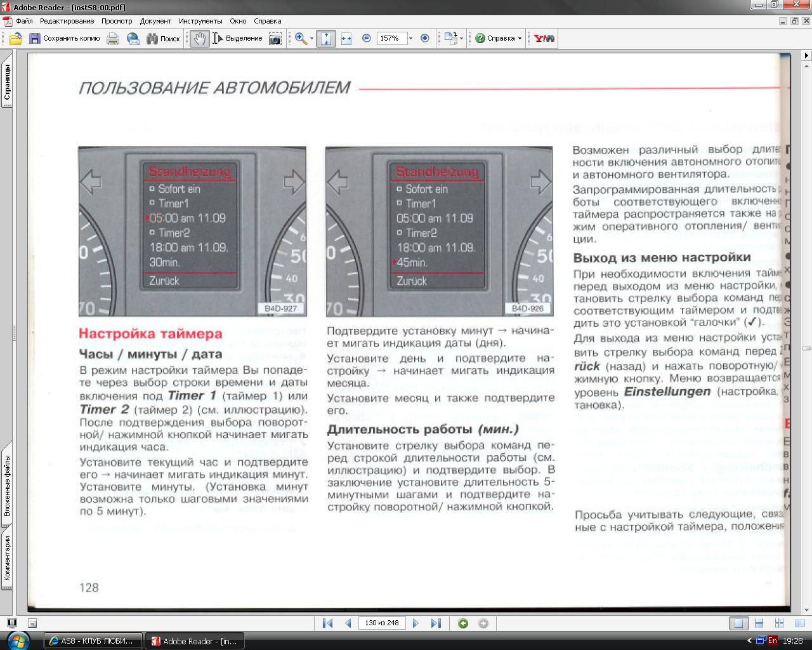Click the page number input field
The width and height of the screenshot is (812, 650).
pyautogui.click(x=382, y=623)
